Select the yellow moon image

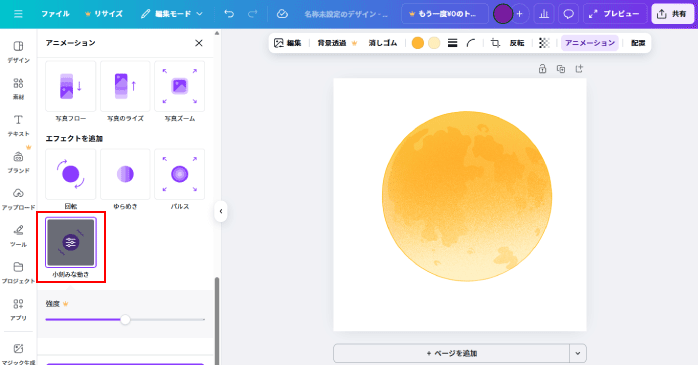(x=467, y=196)
